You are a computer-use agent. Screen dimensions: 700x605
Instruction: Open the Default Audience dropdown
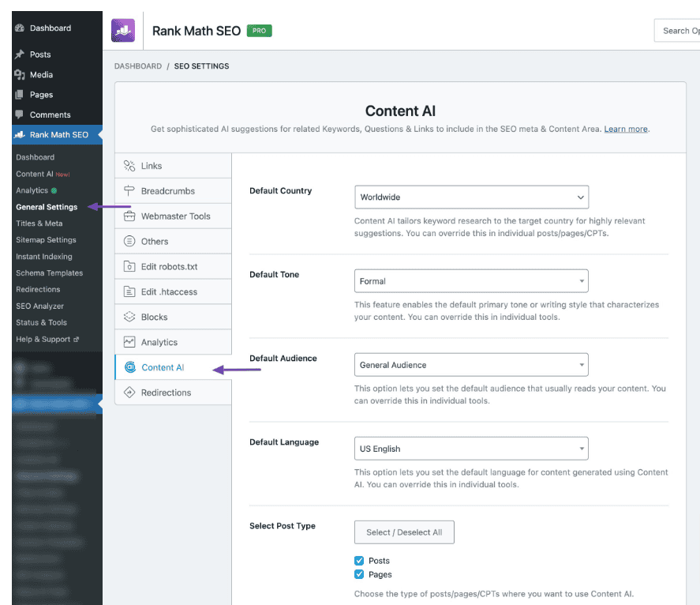coord(471,365)
